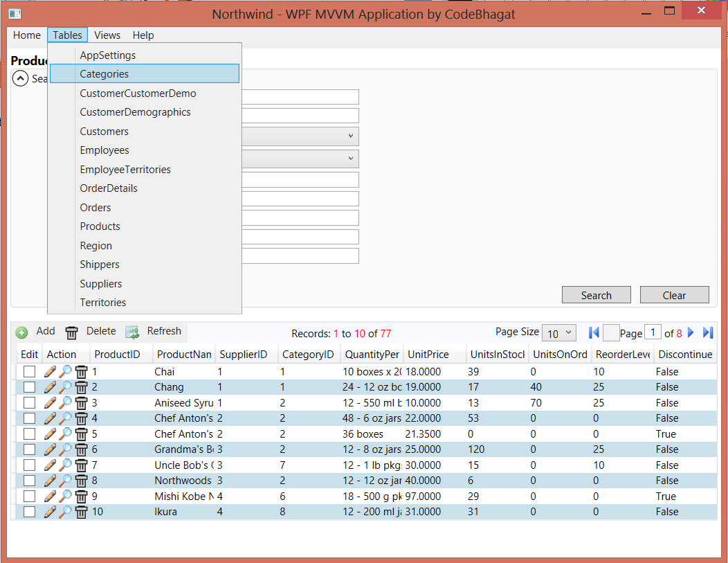Tick the checkbox for product 5 row

(29, 434)
